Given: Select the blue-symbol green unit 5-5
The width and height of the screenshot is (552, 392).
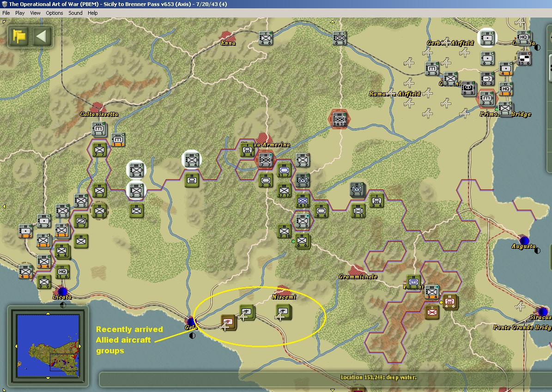Looking at the screenshot, I should click(413, 282).
